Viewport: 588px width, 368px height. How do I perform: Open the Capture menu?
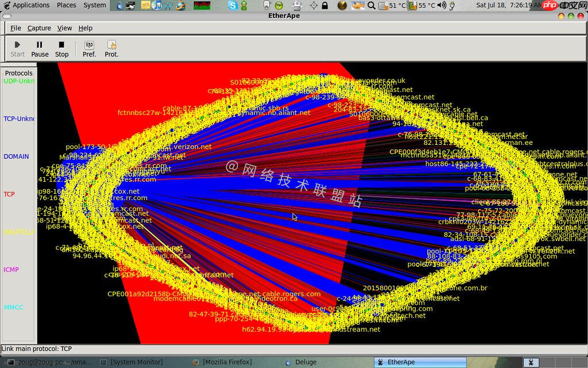click(x=39, y=28)
